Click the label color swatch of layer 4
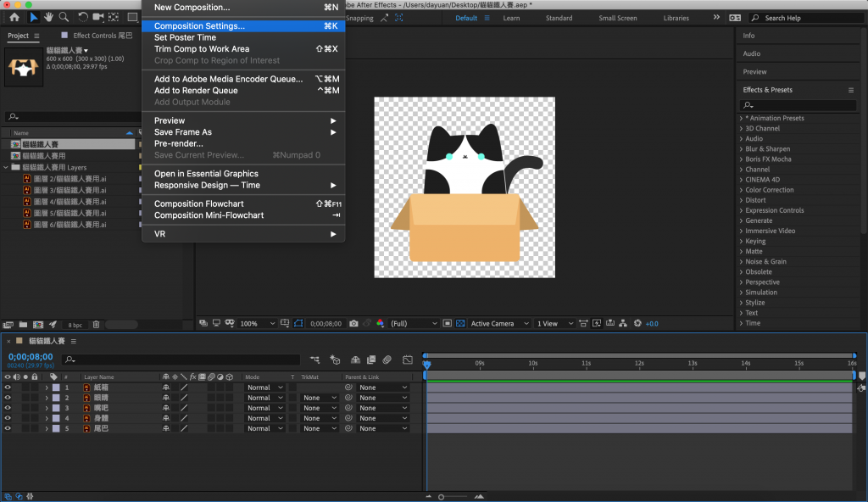Screen dimensions: 868x502 [x=56, y=418]
